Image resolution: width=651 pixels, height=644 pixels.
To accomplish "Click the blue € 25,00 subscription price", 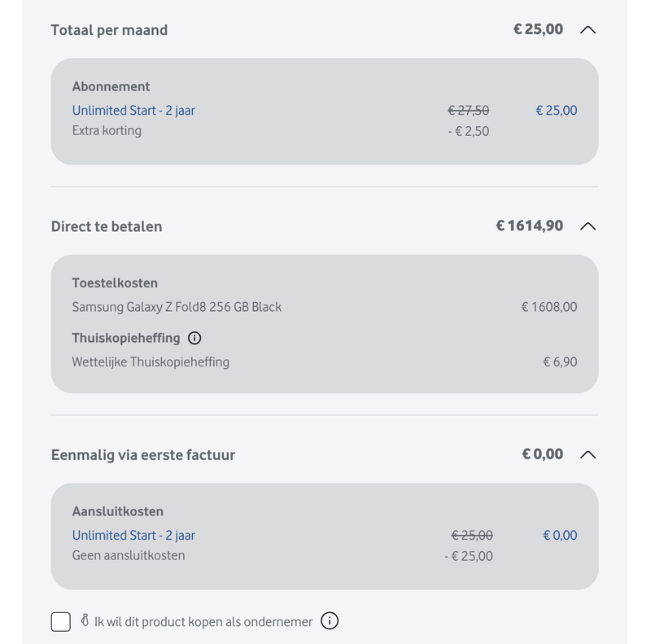I will pyautogui.click(x=557, y=111).
